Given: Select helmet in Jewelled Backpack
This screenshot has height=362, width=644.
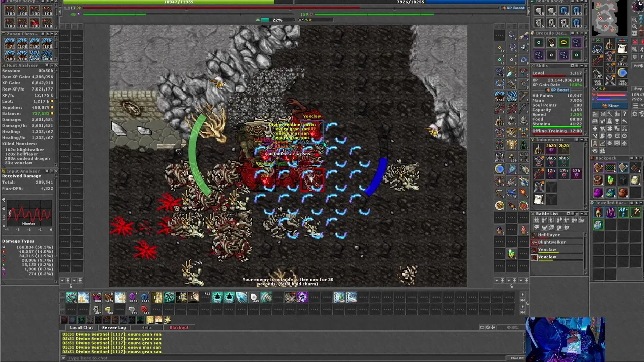Looking at the screenshot, I should pyautogui.click(x=598, y=213).
